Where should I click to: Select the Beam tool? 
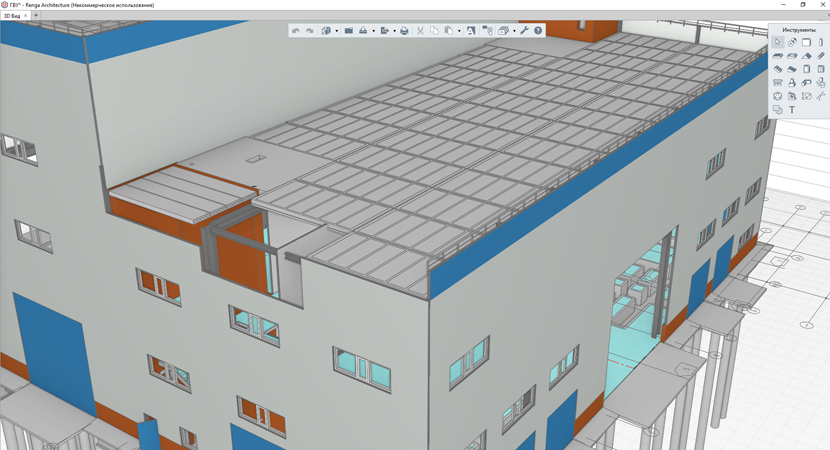coord(820,56)
